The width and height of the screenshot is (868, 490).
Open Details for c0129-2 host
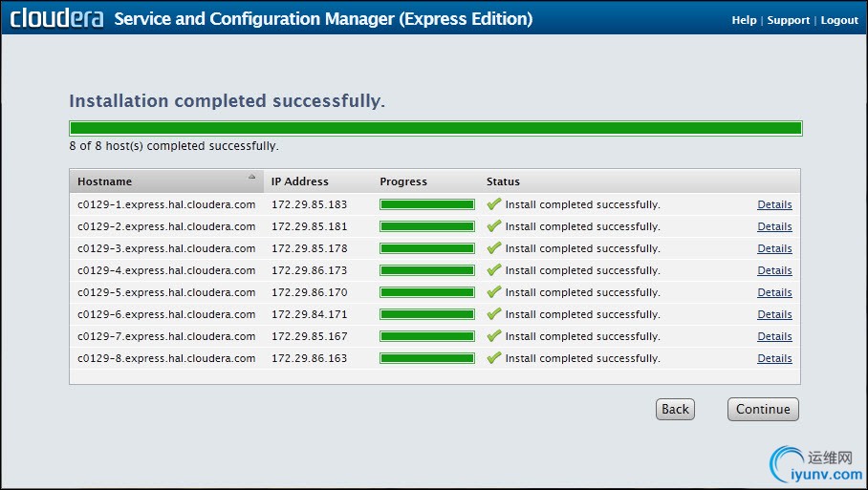[774, 226]
